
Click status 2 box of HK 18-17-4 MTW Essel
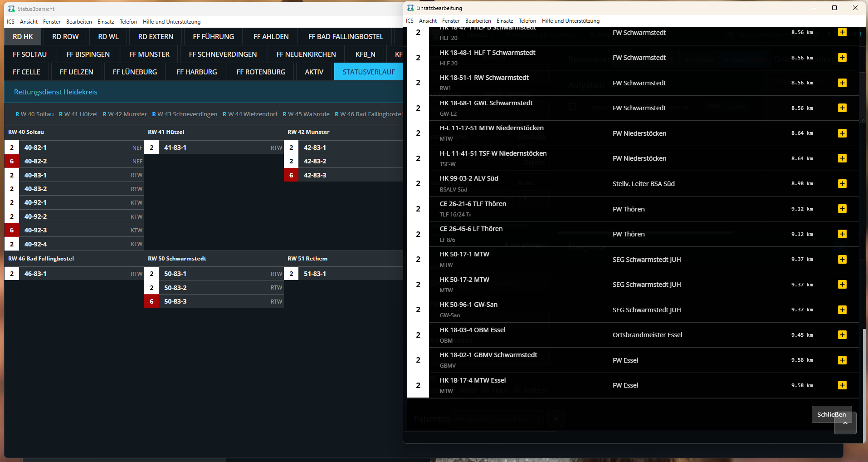[x=418, y=385]
